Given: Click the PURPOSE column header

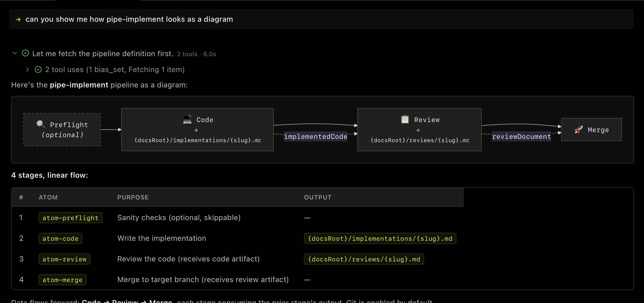Looking at the screenshot, I should pyautogui.click(x=133, y=197).
